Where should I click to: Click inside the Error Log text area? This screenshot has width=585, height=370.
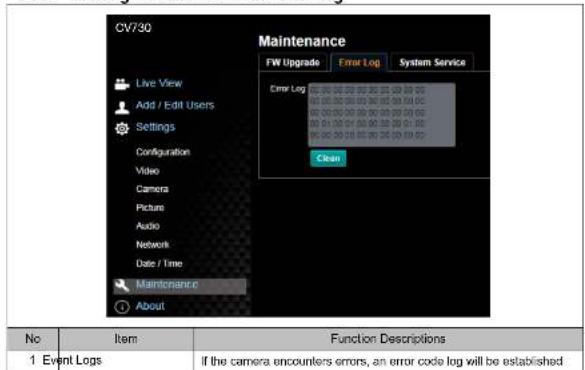pyautogui.click(x=382, y=115)
